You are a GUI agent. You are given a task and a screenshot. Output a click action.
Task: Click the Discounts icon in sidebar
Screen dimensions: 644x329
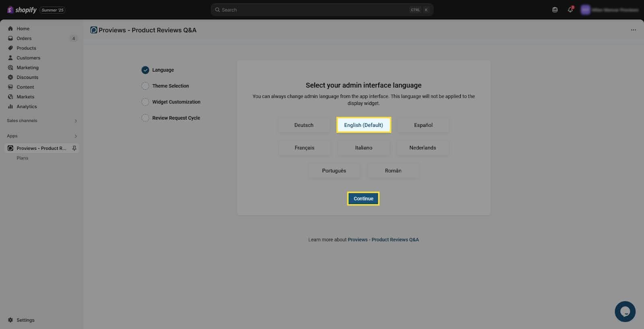click(x=10, y=77)
